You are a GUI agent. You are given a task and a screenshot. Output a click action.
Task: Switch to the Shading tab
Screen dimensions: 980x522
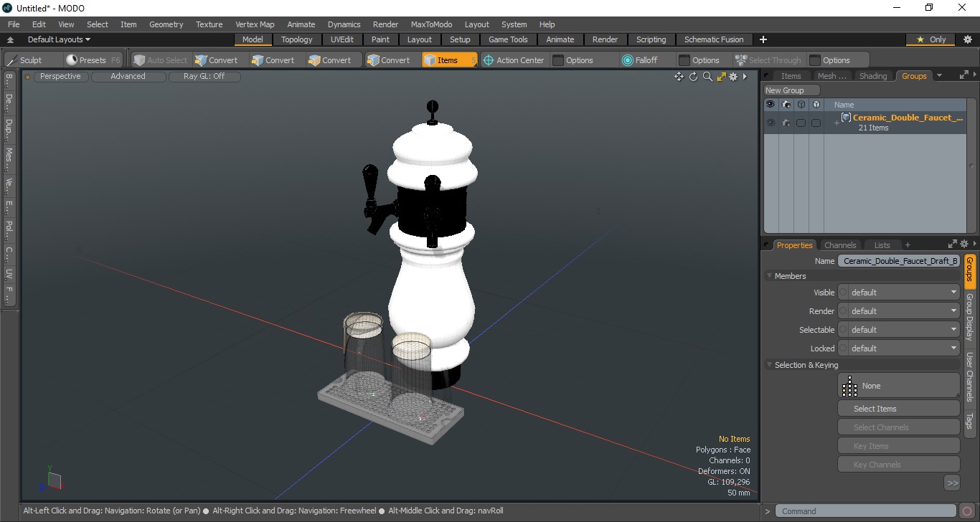coord(873,76)
